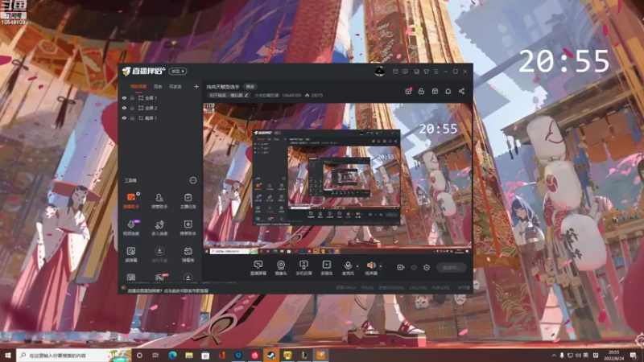Open the 弹幕助手 tool in the toolbox
The image size is (644, 362).
coord(131,200)
